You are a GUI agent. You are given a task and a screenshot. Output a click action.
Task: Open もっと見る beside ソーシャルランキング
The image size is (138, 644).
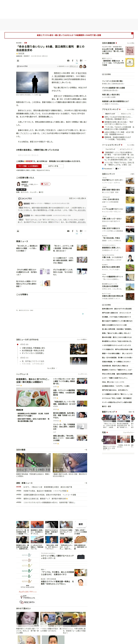tap(130, 145)
